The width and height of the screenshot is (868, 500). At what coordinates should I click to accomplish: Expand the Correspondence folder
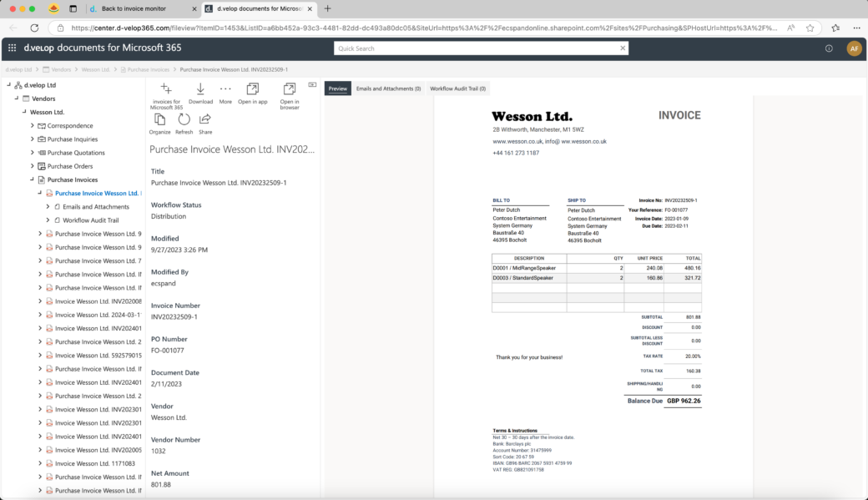[32, 126]
